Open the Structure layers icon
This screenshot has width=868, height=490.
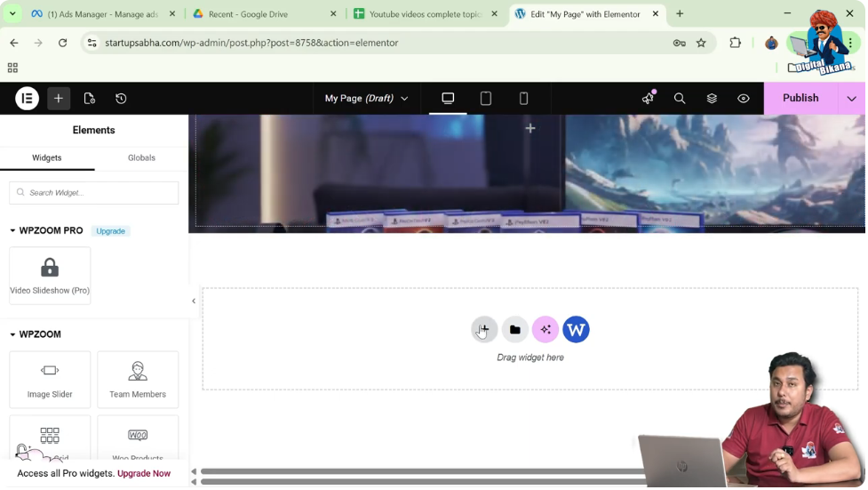(712, 99)
